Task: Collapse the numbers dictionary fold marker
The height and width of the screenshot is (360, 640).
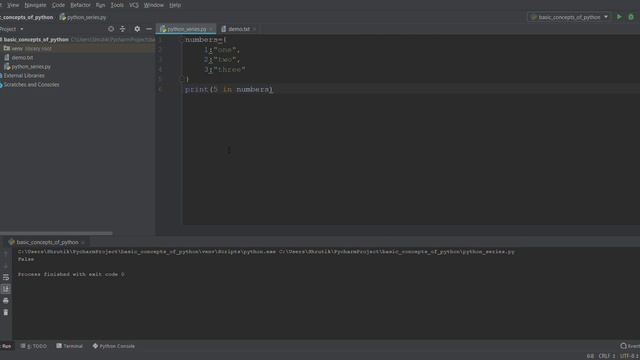Action: pyautogui.click(x=181, y=40)
